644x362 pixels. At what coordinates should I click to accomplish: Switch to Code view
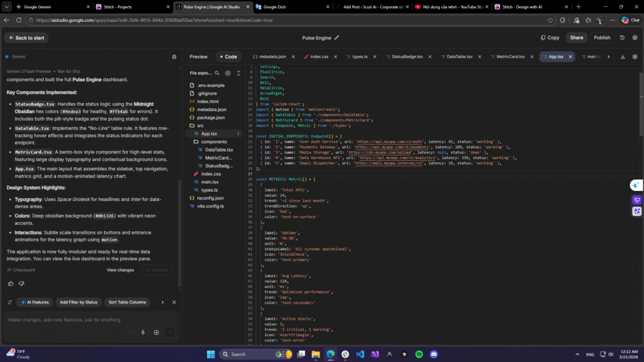228,57
